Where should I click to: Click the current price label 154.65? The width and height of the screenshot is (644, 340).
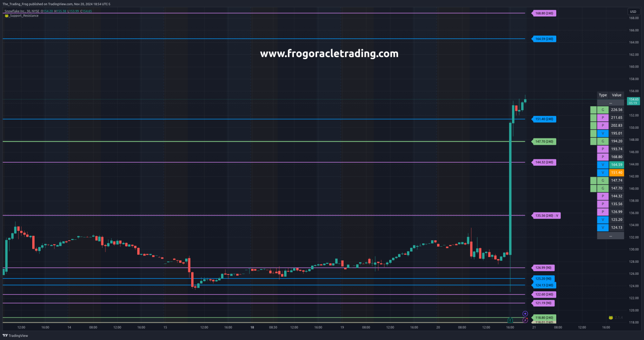[634, 101]
